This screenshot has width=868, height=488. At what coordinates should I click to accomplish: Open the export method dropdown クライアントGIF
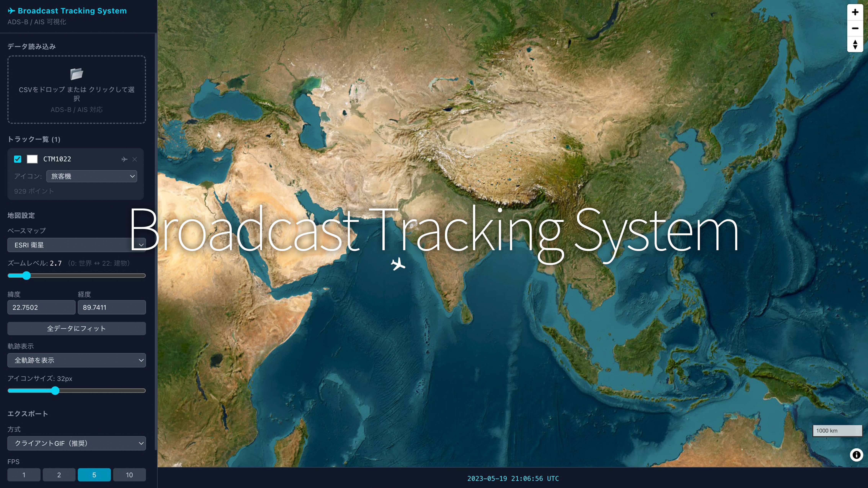tap(77, 444)
